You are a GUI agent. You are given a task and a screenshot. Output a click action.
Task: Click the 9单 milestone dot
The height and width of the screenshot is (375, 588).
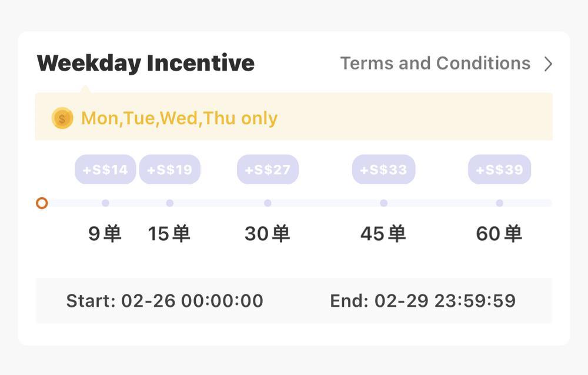[x=105, y=203]
